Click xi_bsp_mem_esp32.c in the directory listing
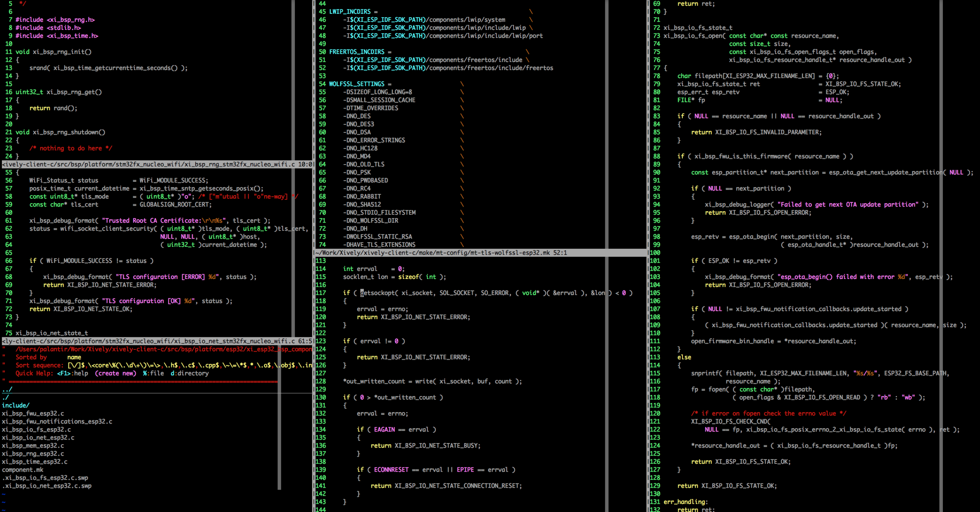Viewport: 980px width, 512px height. pos(33,445)
